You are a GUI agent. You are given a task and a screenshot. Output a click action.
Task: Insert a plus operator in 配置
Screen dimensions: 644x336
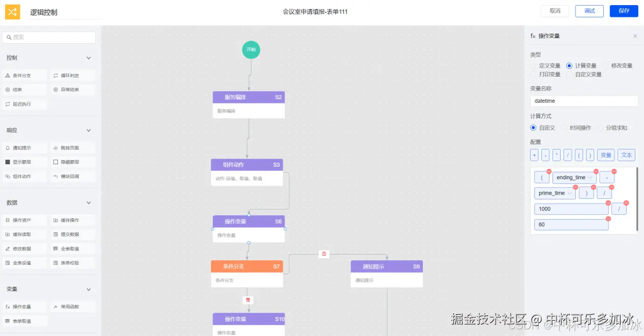(534, 155)
